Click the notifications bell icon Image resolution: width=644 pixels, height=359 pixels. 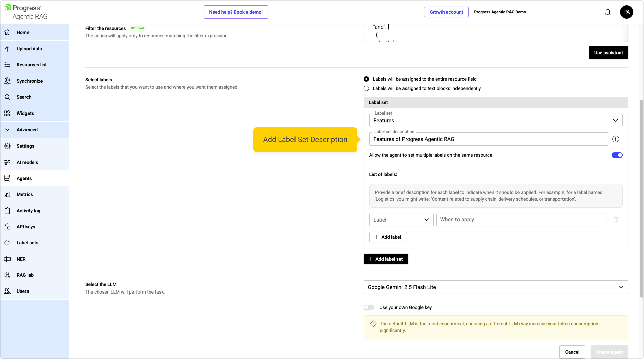coord(607,12)
